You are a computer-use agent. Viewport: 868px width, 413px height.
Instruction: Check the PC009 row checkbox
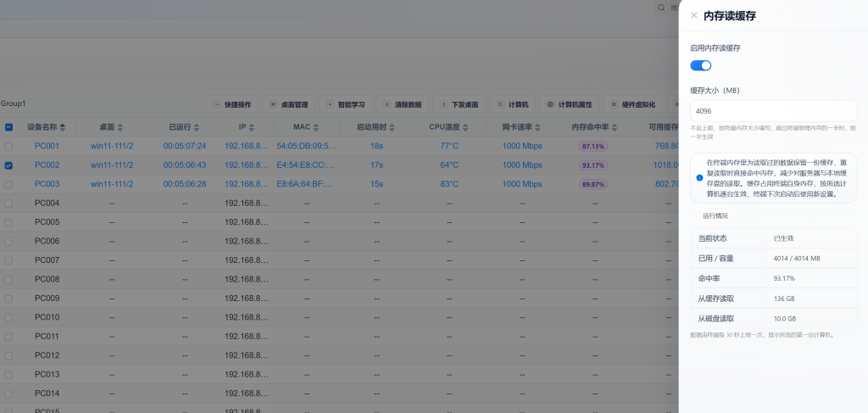(x=8, y=298)
